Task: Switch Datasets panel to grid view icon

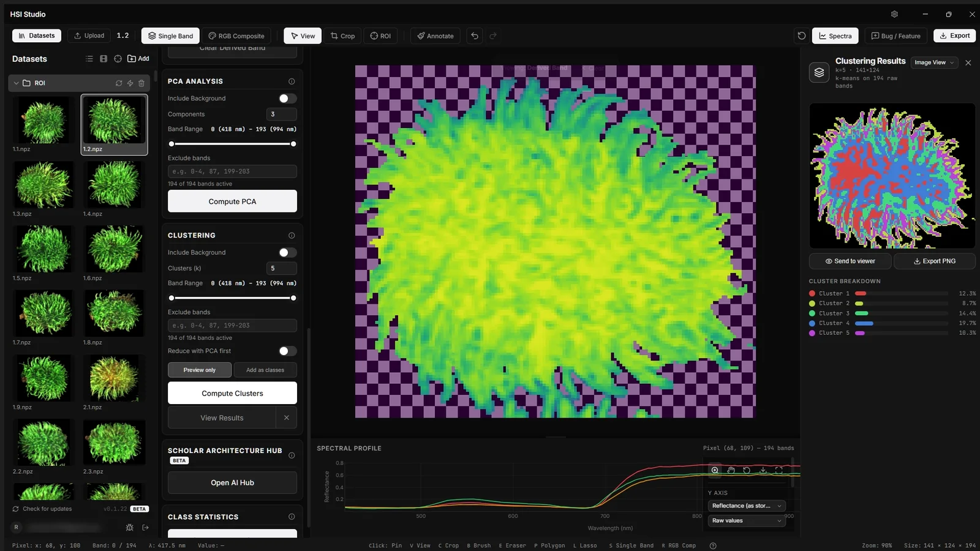Action: [104, 59]
